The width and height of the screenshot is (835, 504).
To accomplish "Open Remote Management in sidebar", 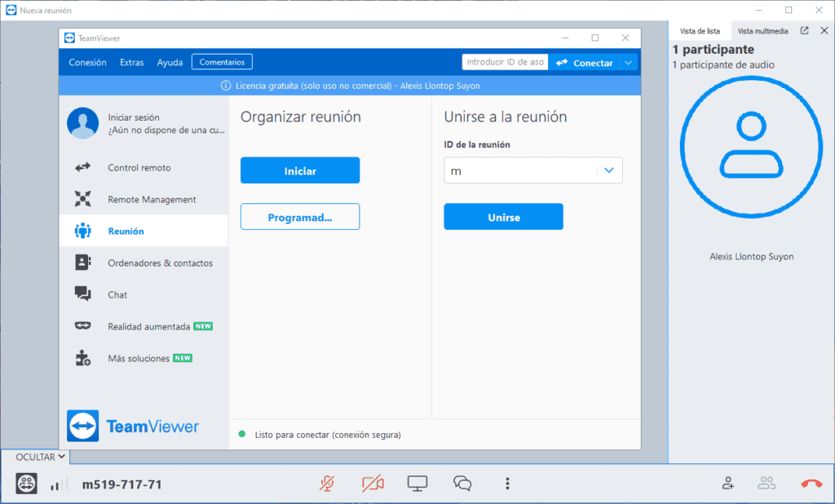I will 152,200.
